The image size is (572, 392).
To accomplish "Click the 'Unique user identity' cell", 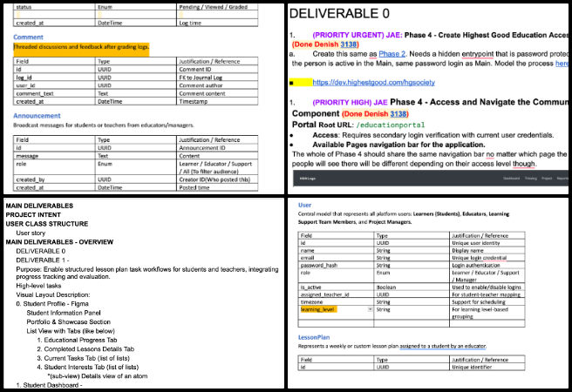I will pos(487,243).
